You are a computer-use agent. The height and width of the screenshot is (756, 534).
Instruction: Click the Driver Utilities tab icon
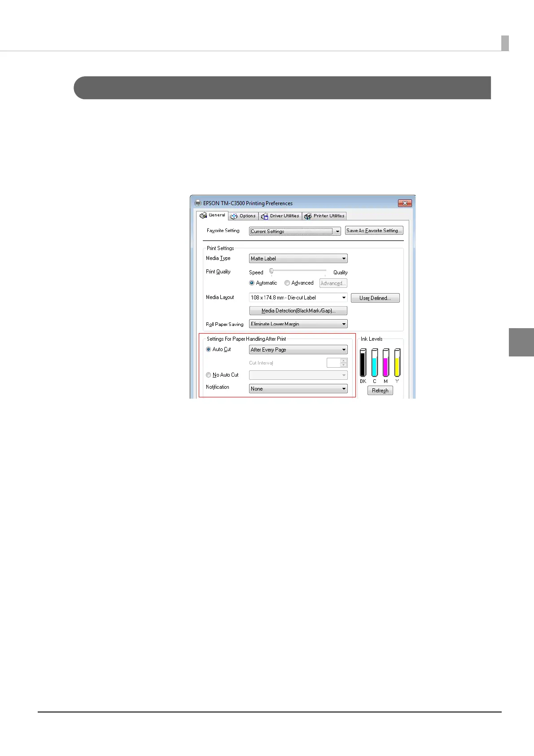[265, 216]
